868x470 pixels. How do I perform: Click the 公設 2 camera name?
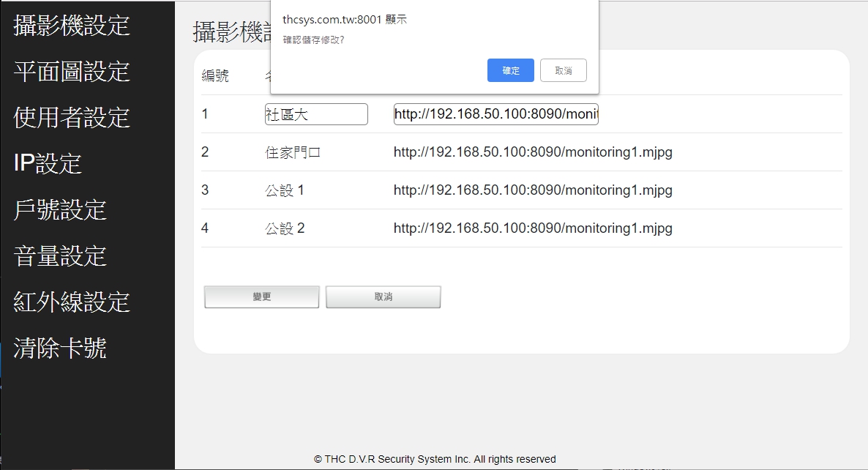tap(285, 228)
